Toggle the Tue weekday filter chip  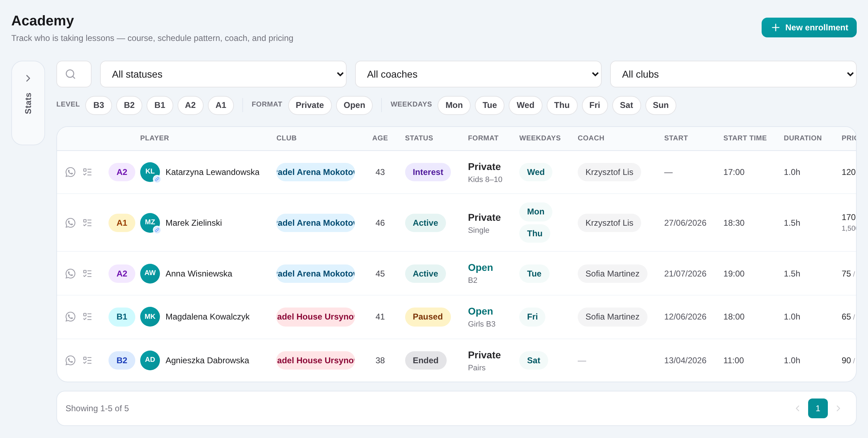pos(490,105)
